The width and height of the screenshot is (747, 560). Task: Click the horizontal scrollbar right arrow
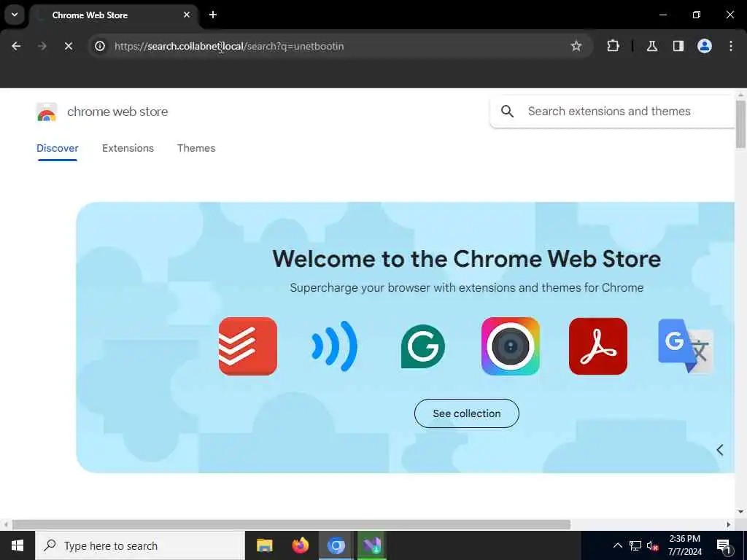[729, 524]
